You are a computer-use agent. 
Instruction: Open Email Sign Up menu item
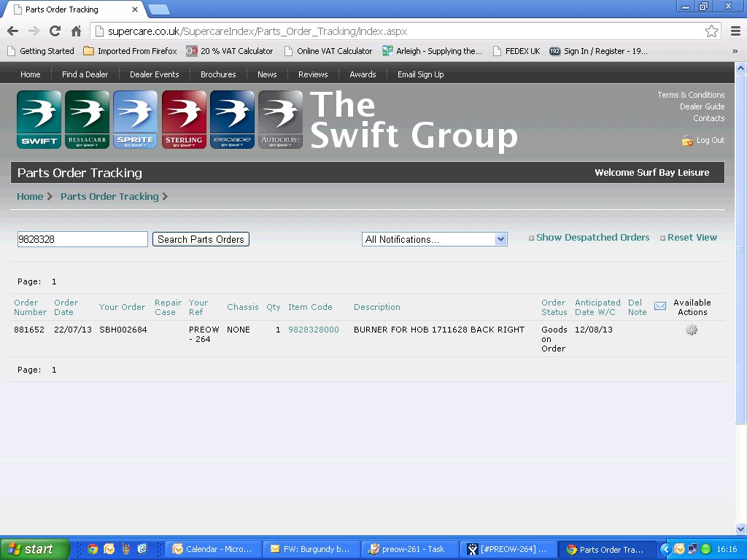[421, 74]
